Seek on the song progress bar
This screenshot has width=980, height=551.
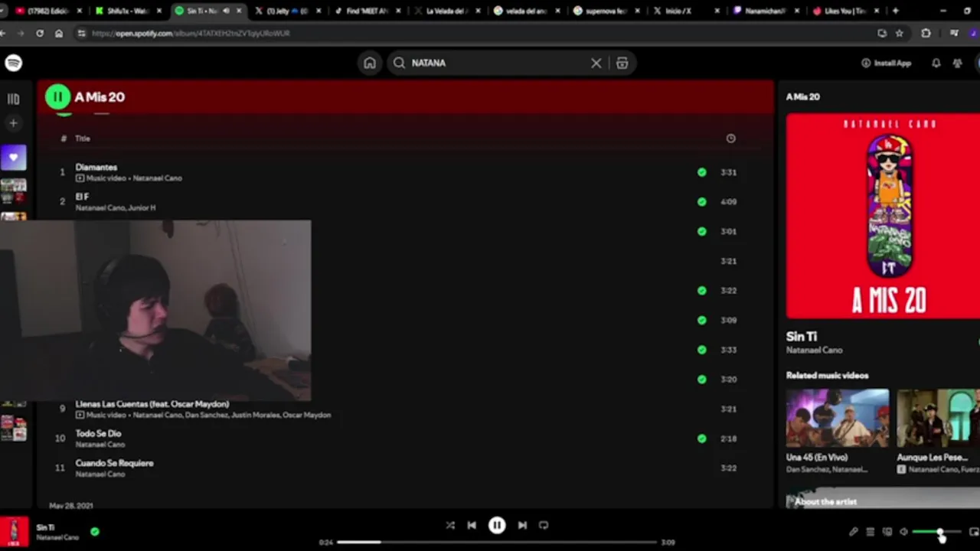click(496, 543)
